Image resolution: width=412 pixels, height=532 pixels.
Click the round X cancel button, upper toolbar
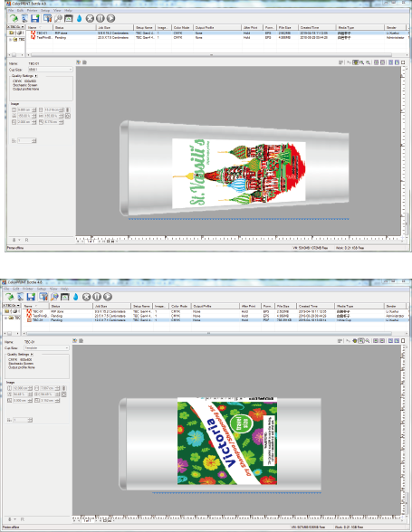pos(90,18)
